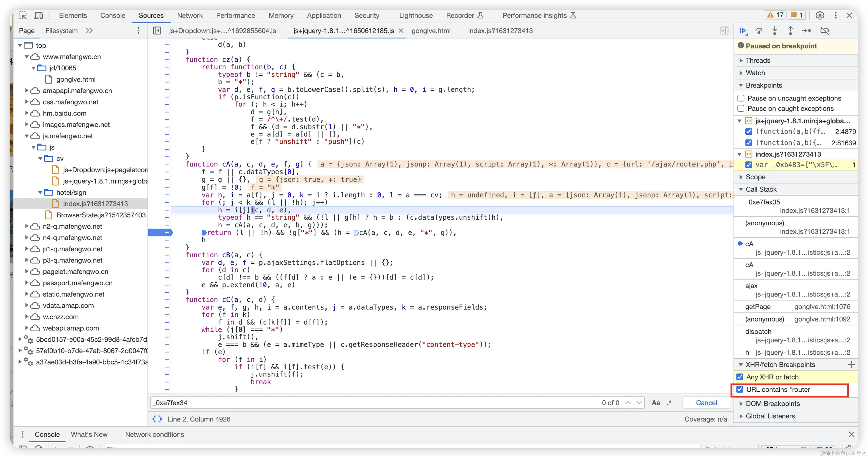Open the inspect element picker
This screenshot has width=868, height=458.
[23, 16]
